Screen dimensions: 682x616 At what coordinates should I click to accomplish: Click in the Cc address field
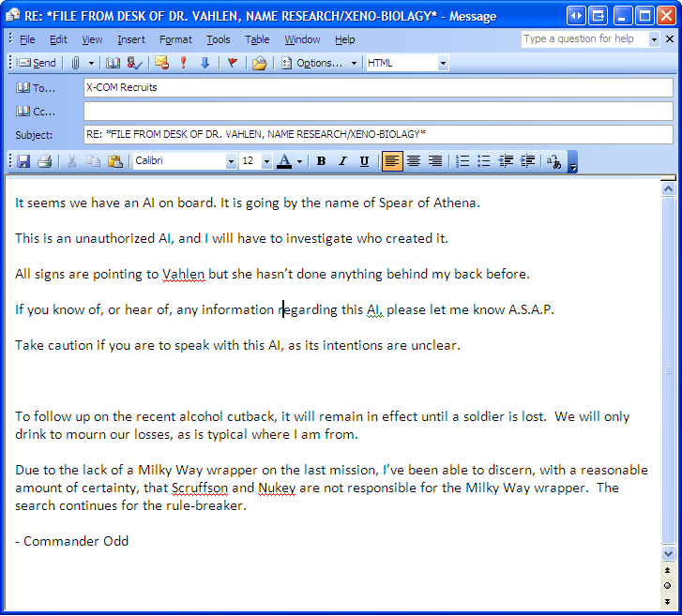pyautogui.click(x=377, y=111)
